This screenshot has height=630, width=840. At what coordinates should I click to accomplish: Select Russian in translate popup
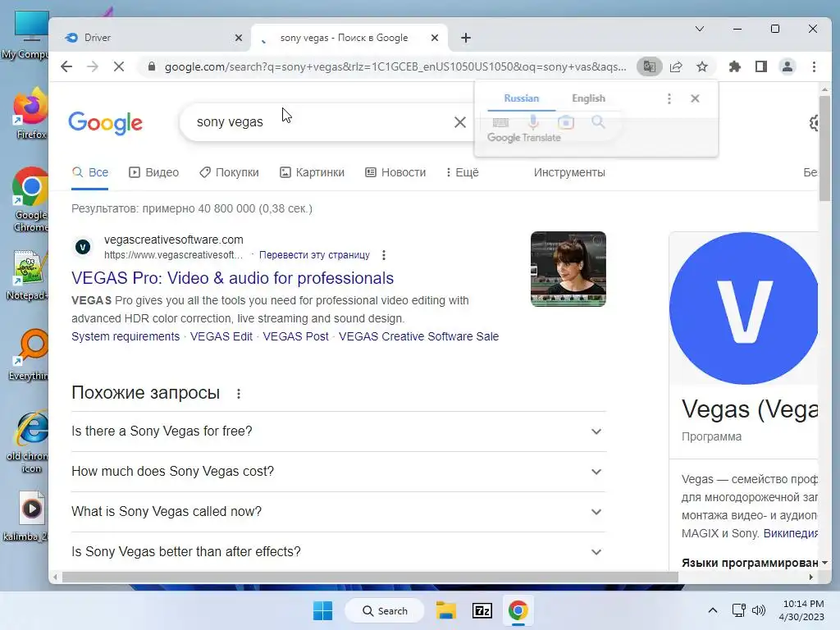(521, 98)
